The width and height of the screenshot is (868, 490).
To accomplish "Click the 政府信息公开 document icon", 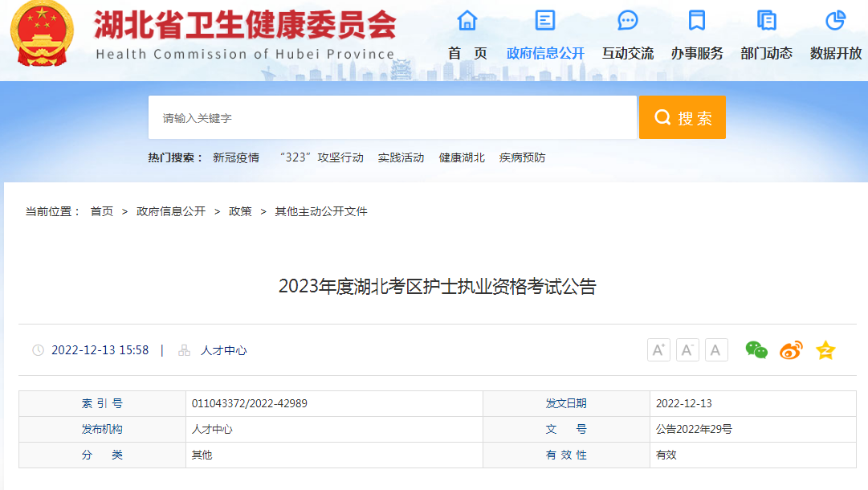I will click(x=545, y=21).
